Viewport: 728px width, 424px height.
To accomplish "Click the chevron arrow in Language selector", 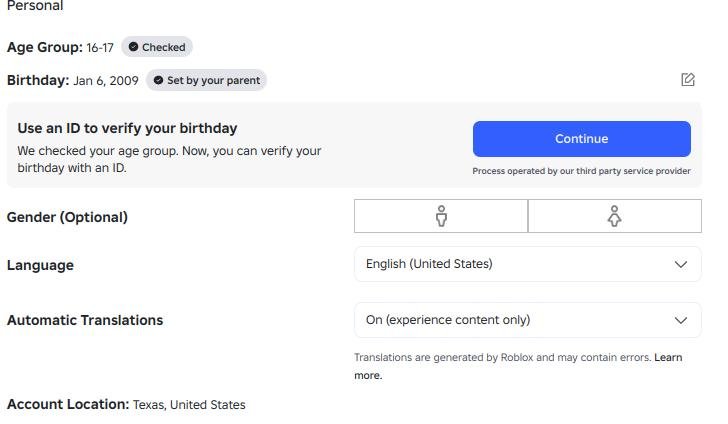I will pos(681,265).
